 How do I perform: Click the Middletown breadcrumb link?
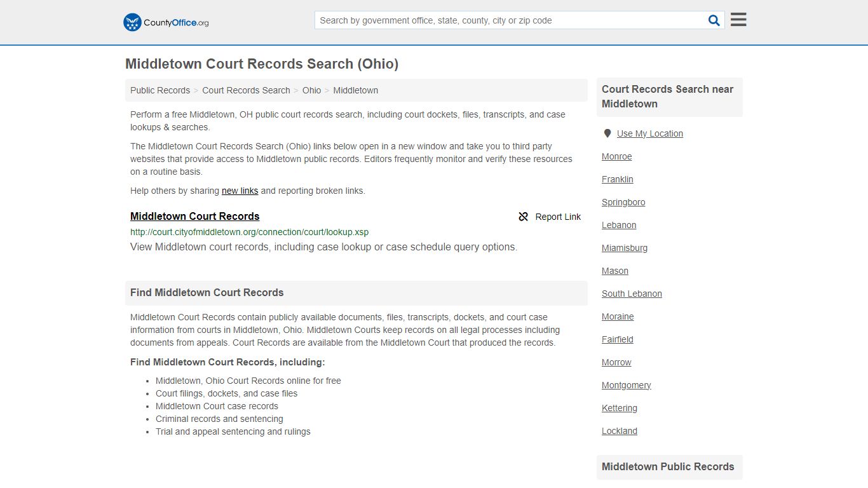tap(355, 90)
